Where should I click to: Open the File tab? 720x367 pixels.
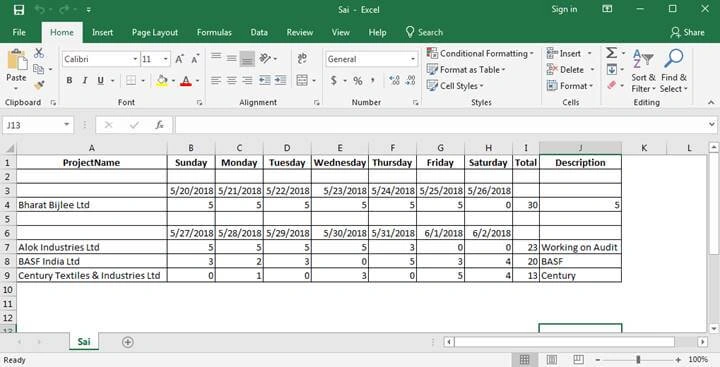tap(19, 32)
